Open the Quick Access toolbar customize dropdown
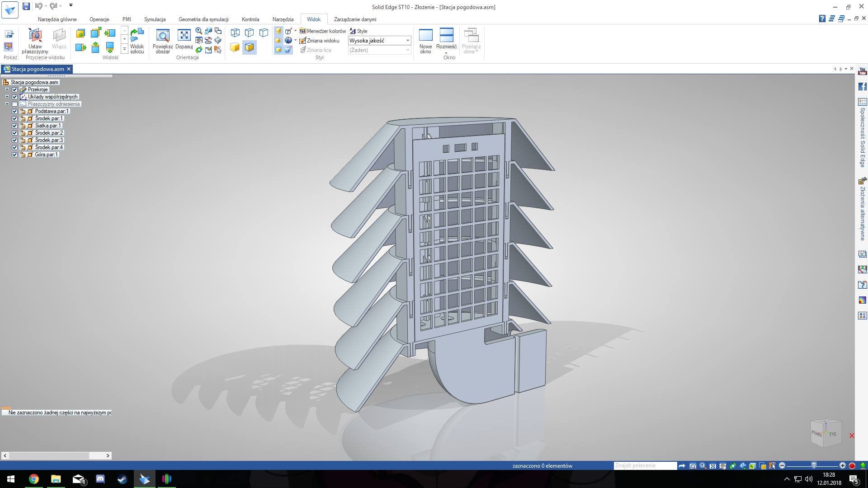 [71, 5]
